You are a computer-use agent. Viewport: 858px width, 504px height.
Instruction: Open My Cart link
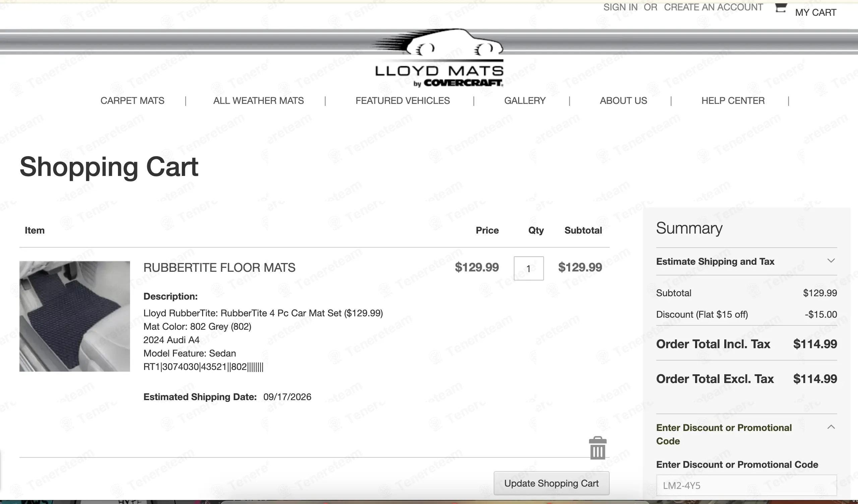[815, 13]
